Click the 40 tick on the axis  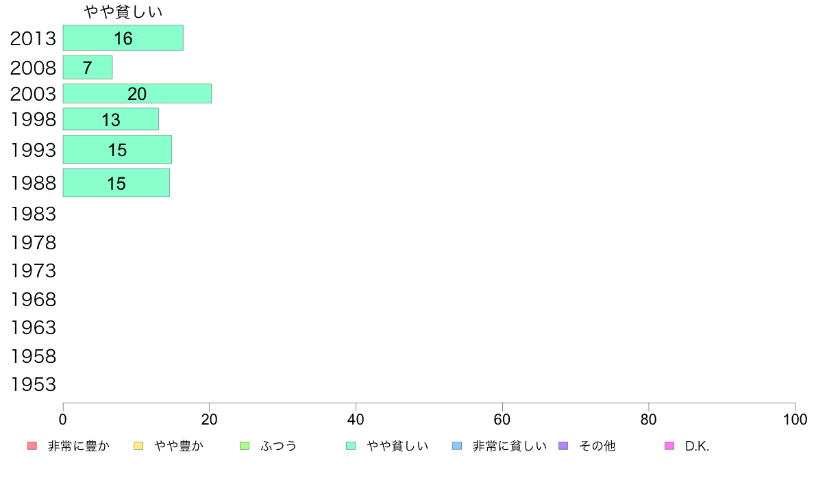(356, 419)
